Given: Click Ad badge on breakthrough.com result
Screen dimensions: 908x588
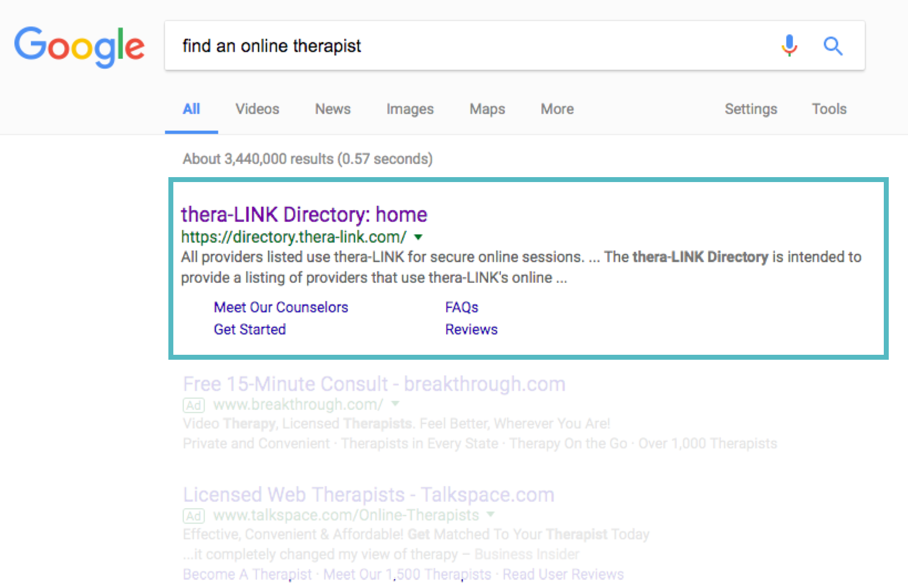Looking at the screenshot, I should tap(194, 405).
